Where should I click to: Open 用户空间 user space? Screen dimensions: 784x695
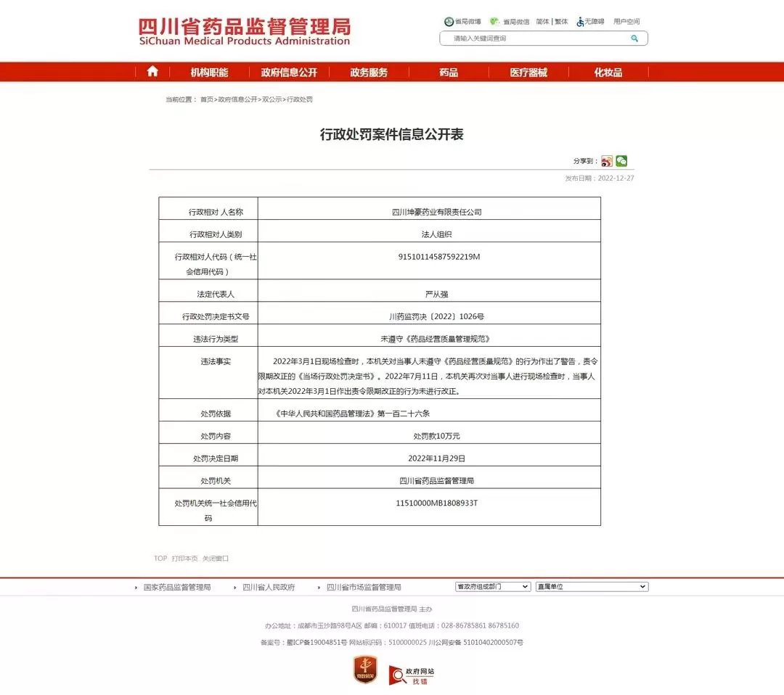click(x=625, y=21)
